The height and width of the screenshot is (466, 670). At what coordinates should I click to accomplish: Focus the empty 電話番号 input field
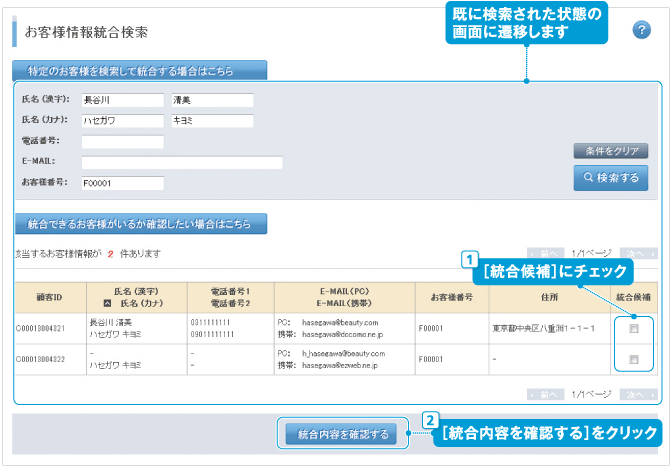pos(121,142)
